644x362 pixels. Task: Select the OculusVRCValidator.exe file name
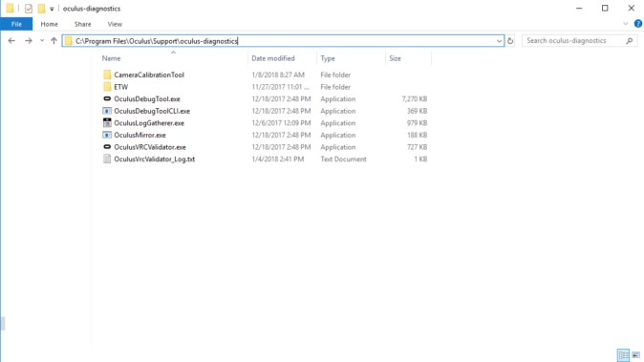click(150, 147)
